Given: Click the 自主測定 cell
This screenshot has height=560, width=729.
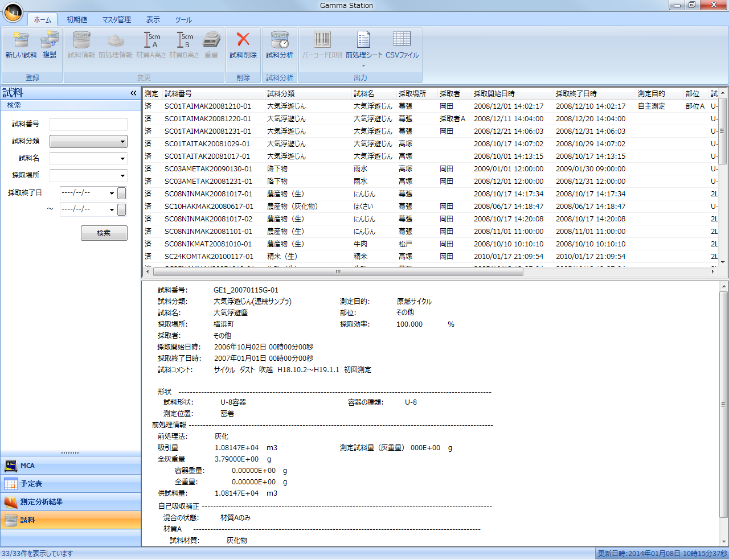Looking at the screenshot, I should pos(651,106).
